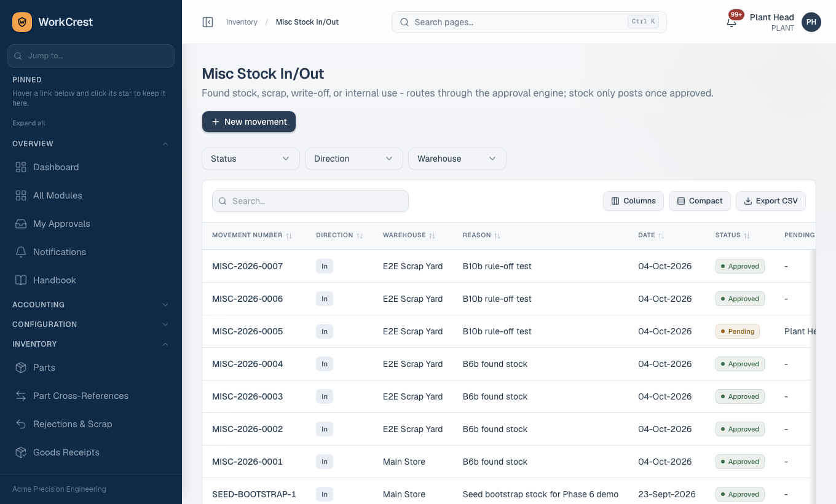836x504 pixels.
Task: Switch table to Compact view
Action: point(700,201)
